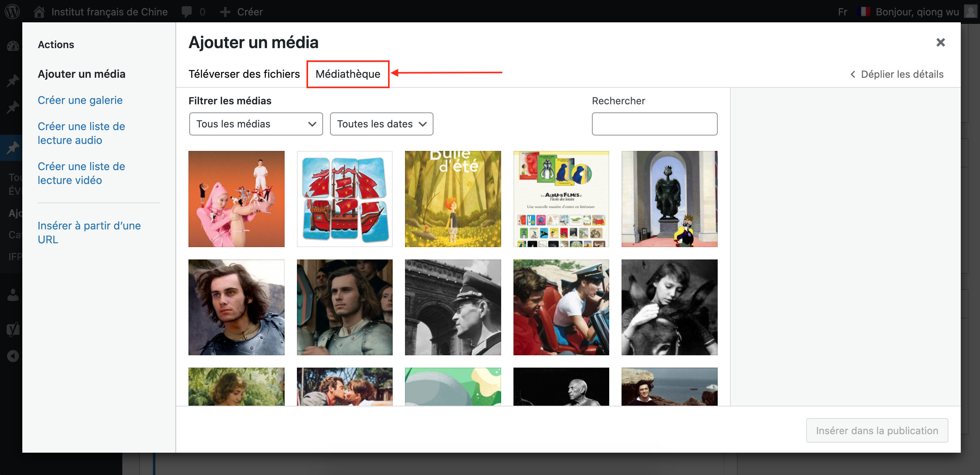This screenshot has height=475, width=980.
Task: Open the dashboard gauge icon in the sidebar
Action: 13,46
